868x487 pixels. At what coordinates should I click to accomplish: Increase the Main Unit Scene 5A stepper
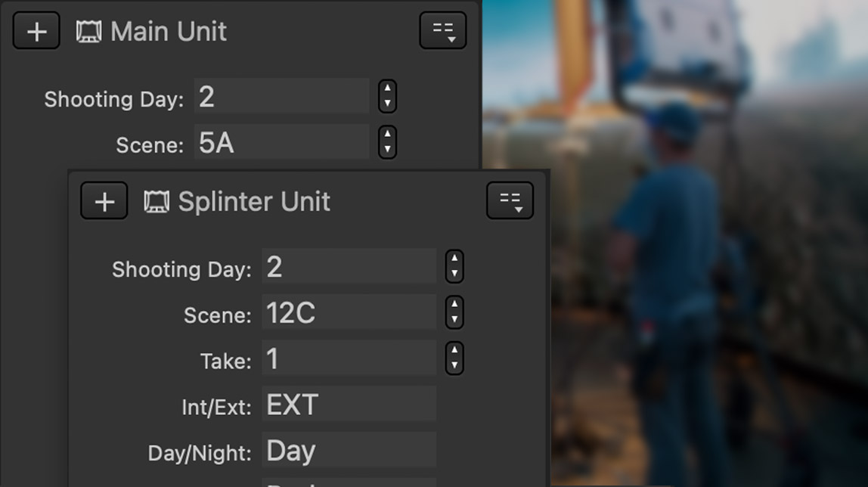387,135
